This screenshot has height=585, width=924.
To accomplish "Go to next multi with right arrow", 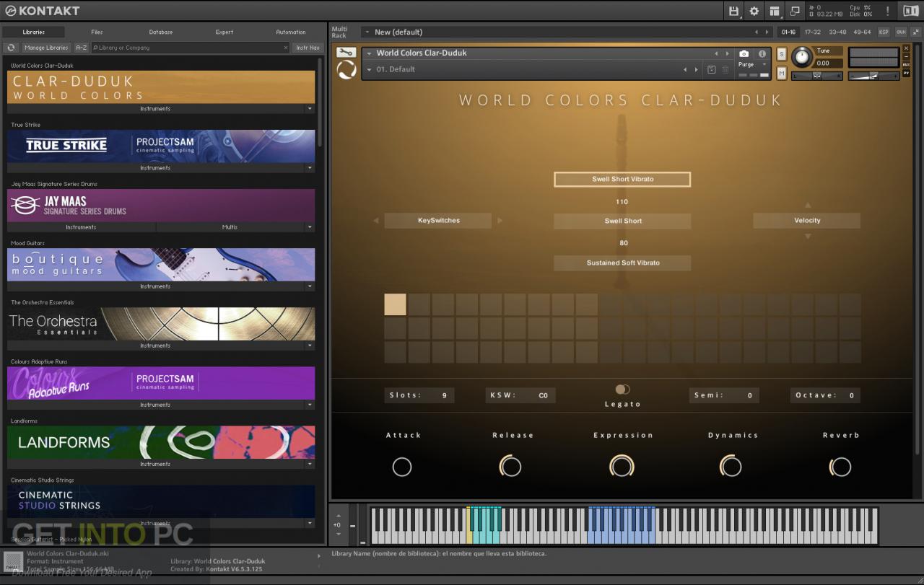I will (x=767, y=32).
